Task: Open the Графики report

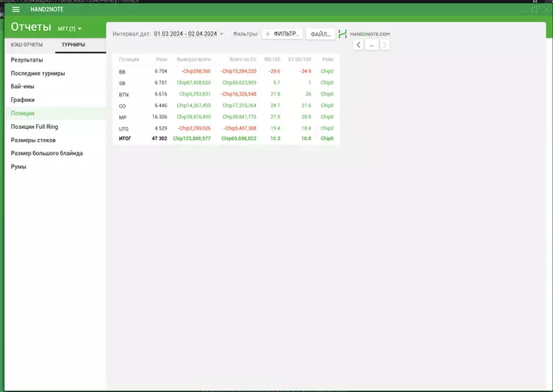Action: coord(23,100)
